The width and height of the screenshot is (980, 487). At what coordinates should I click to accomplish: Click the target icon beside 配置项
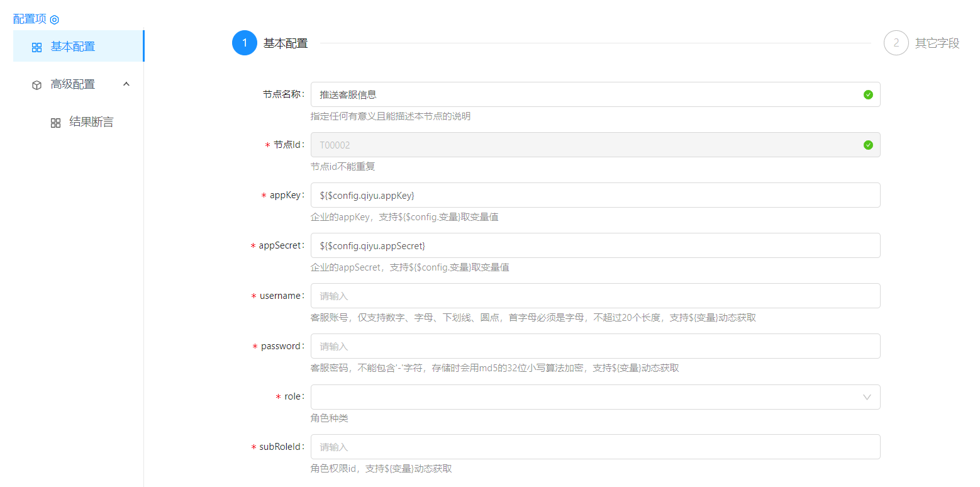[x=55, y=20]
